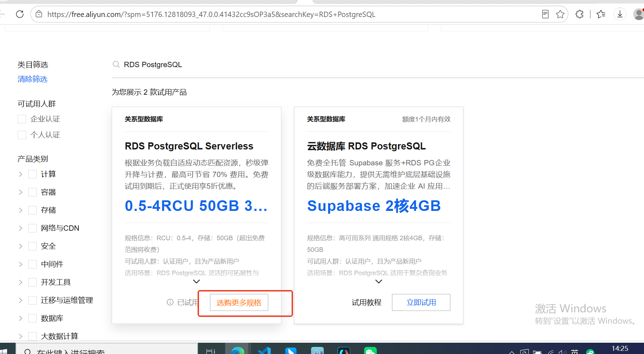Screen dimensions: 644x354
Task: Check the 存储 category checkbox
Action: (x=33, y=210)
